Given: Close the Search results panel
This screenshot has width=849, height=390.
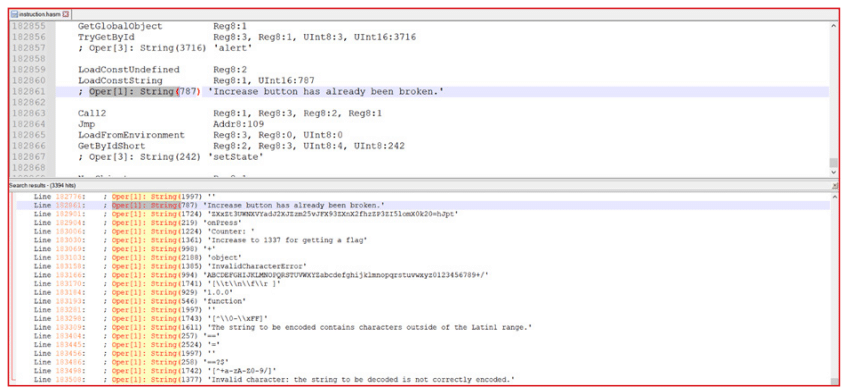Looking at the screenshot, I should (834, 185).
